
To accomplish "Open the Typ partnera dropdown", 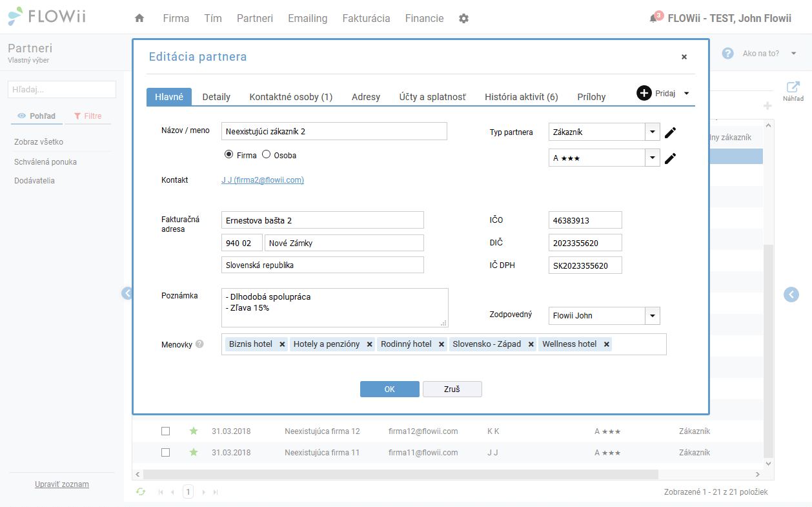I will click(652, 132).
